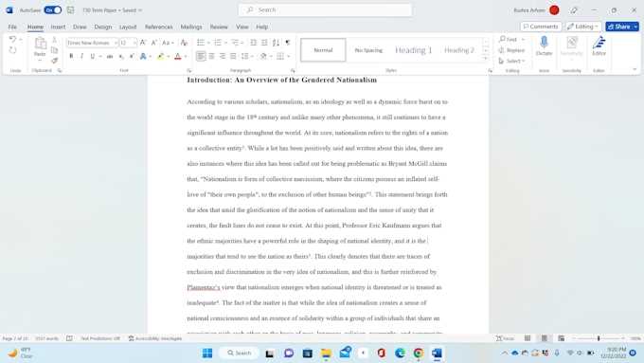Viewport: 644px width, 363px height.
Task: Click the Cut scissors icon
Action: click(54, 40)
